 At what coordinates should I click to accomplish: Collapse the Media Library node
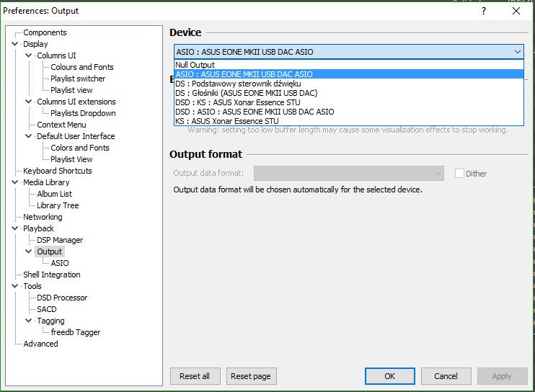(x=14, y=182)
